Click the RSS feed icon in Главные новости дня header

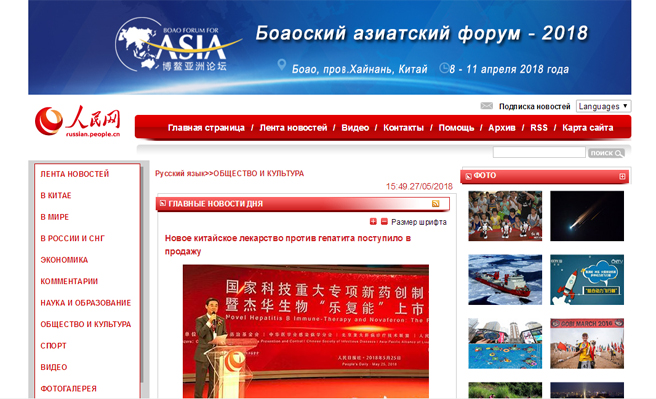436,203
